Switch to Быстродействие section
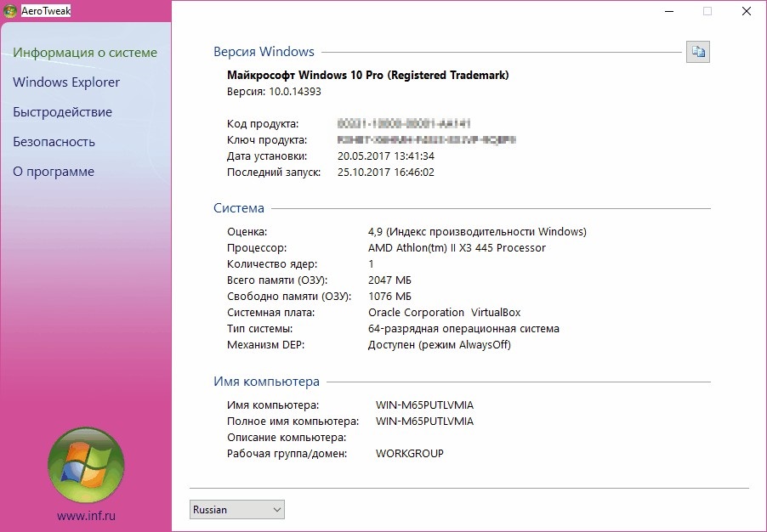767x532 pixels. coord(63,112)
